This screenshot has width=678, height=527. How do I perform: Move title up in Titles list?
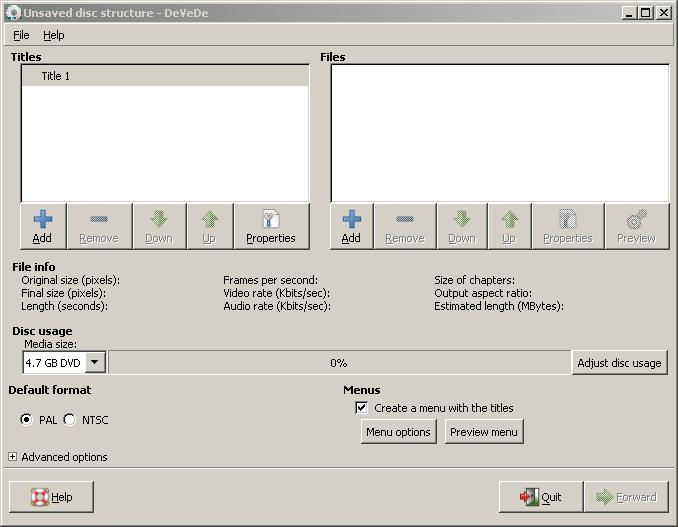[x=210, y=226]
